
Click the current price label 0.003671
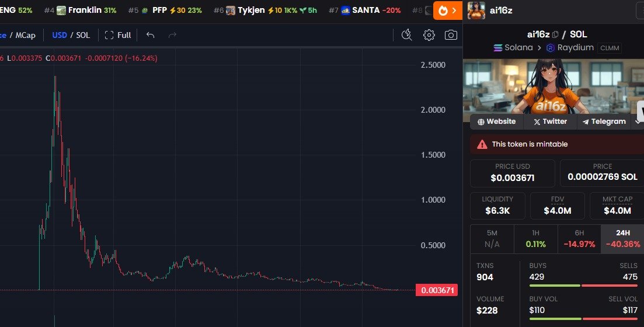(437, 290)
